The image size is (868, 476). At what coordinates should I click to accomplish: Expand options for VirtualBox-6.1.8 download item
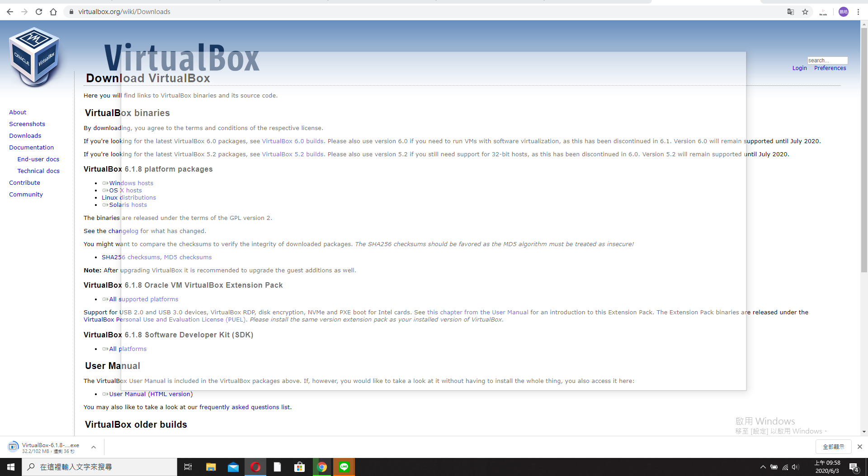point(94,447)
